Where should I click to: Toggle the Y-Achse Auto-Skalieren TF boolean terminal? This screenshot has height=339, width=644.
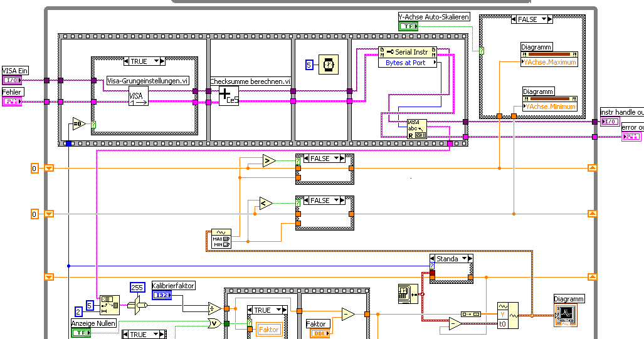408,26
